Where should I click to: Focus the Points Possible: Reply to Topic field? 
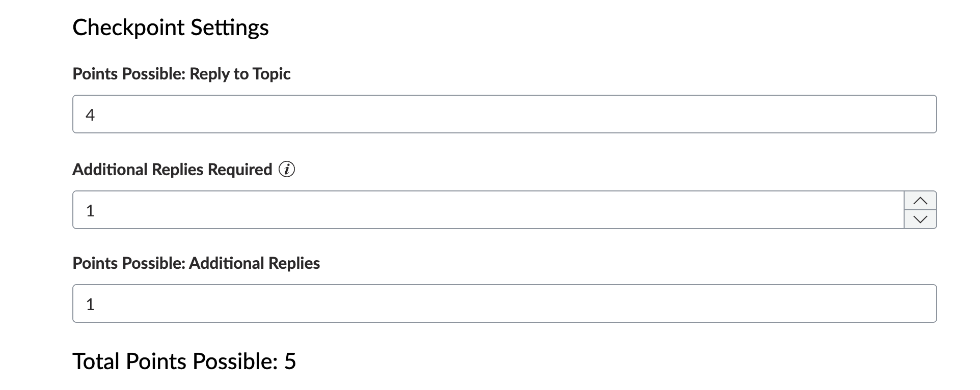tap(504, 114)
